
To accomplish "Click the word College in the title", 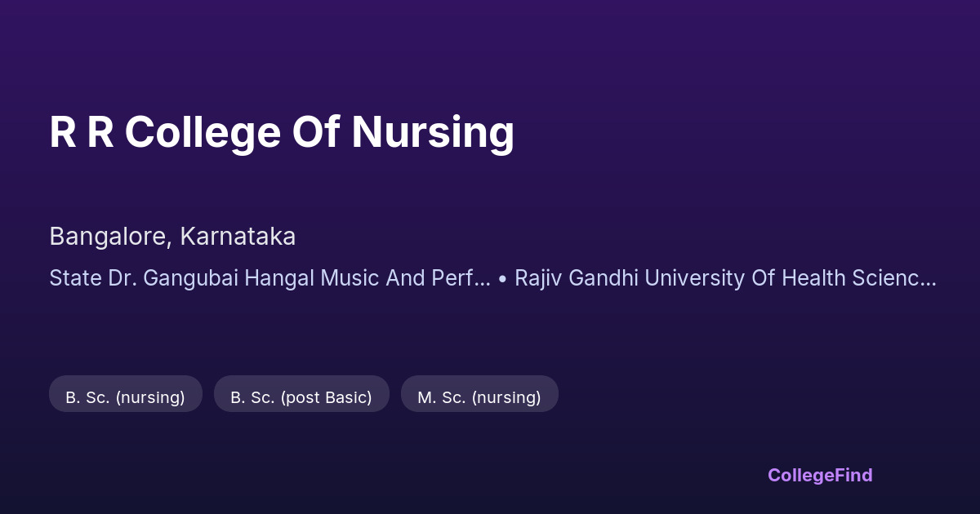I will (202, 131).
